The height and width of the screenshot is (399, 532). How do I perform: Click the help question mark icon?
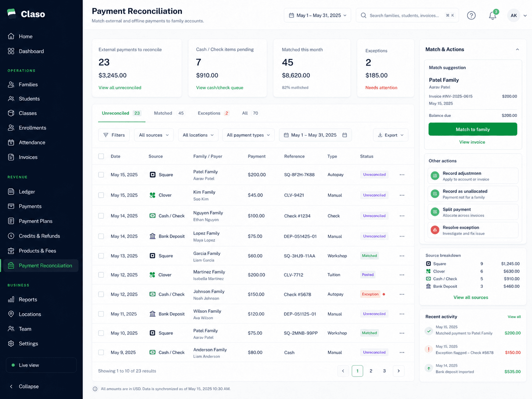point(471,15)
